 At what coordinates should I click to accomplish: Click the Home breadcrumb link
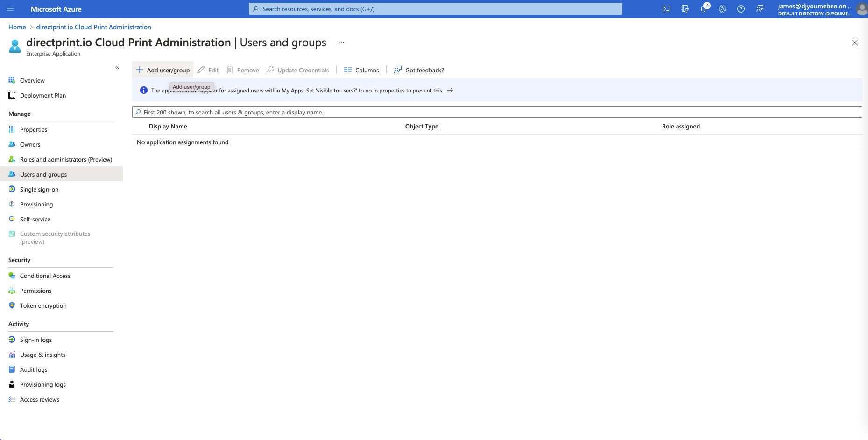pyautogui.click(x=17, y=27)
